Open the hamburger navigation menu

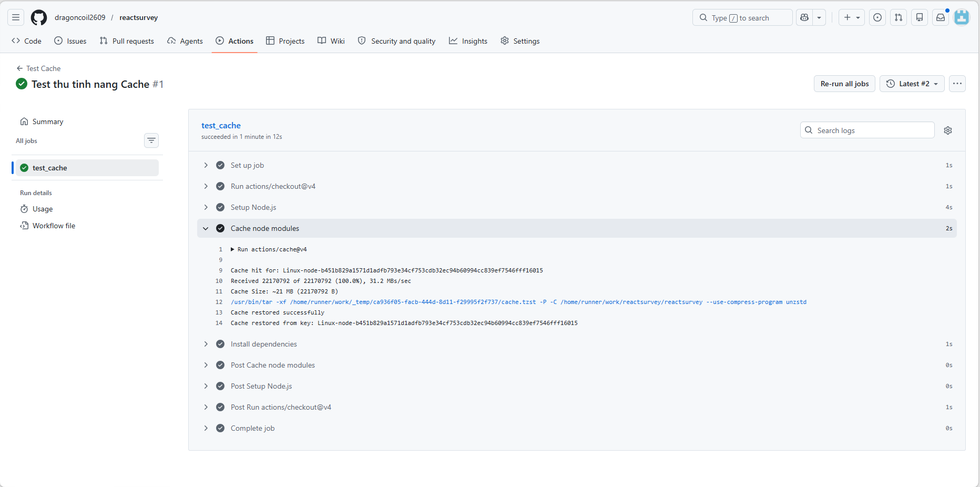point(16,17)
